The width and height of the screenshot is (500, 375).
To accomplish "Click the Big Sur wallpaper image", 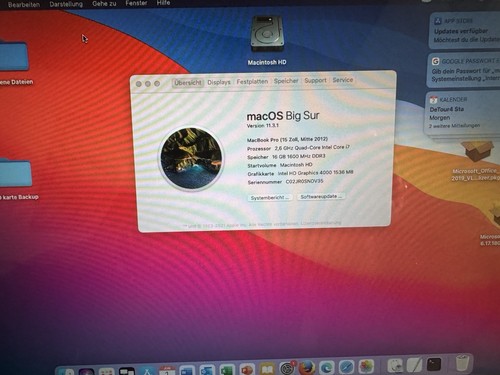I will 191,159.
